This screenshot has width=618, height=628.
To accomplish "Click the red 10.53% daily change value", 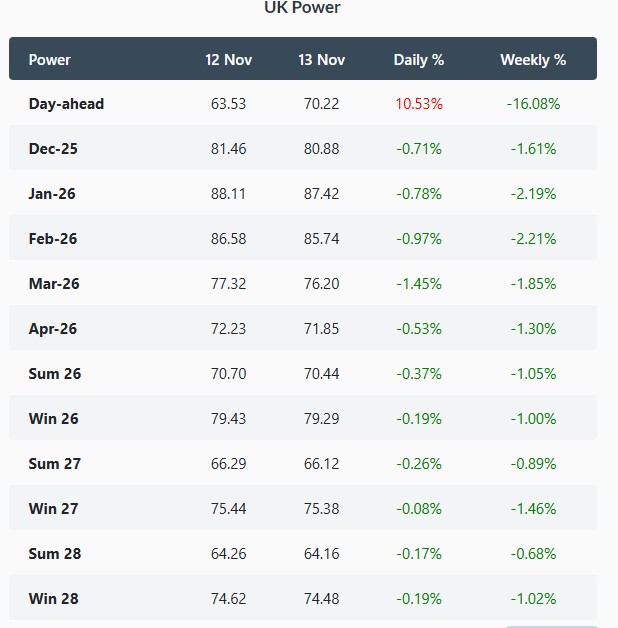I will [x=418, y=104].
